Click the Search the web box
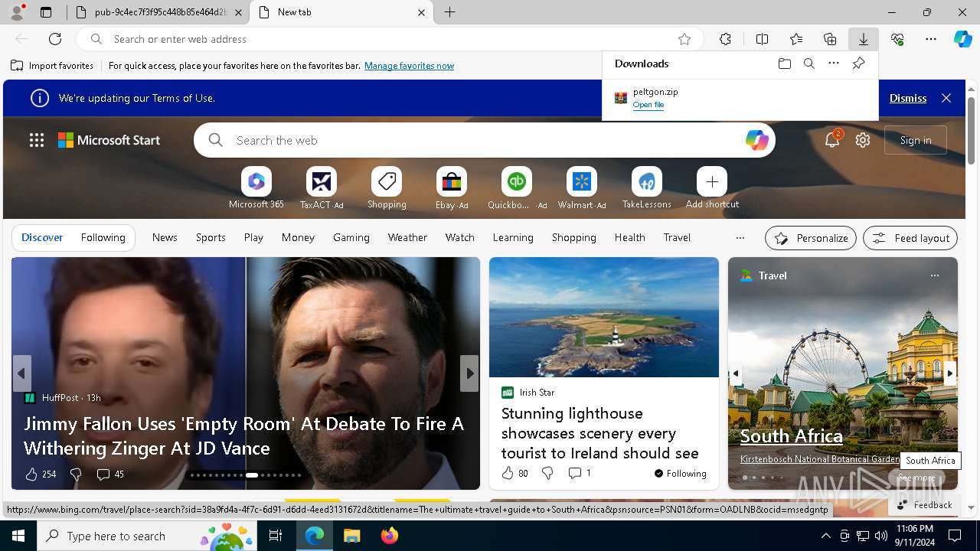This screenshot has height=551, width=980. [484, 140]
